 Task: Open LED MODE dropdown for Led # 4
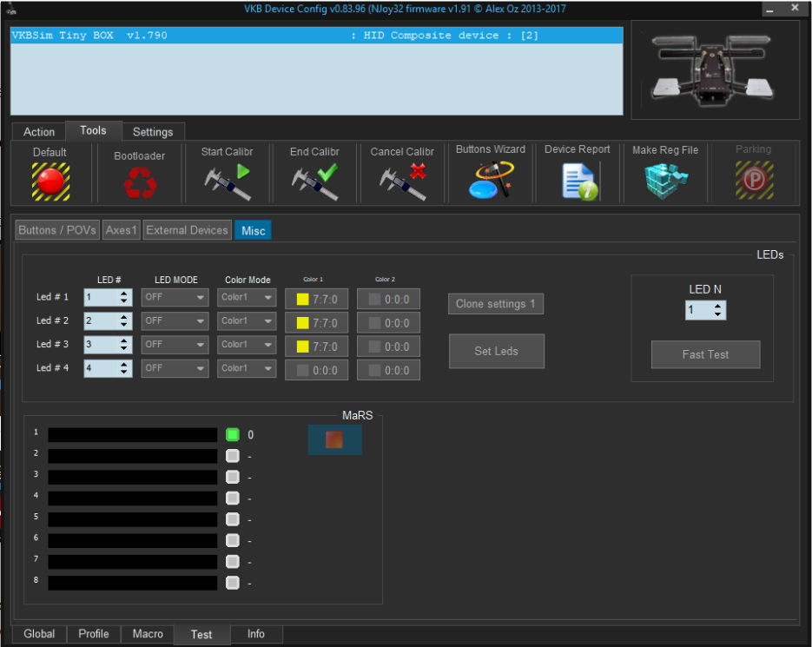point(175,368)
